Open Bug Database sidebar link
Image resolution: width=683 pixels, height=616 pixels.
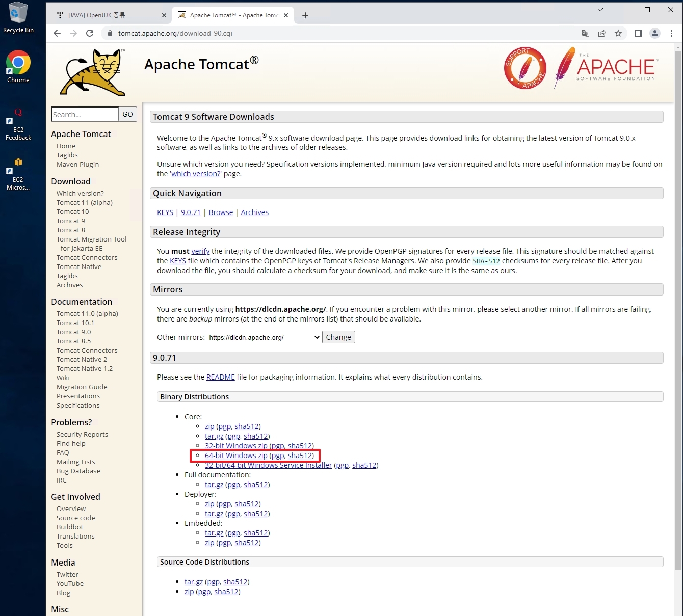78,471
